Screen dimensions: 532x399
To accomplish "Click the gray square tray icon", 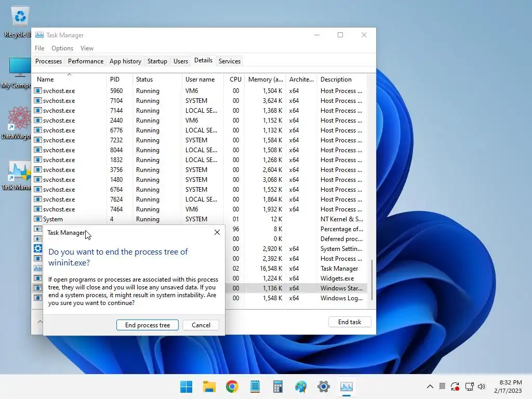I will 442,386.
